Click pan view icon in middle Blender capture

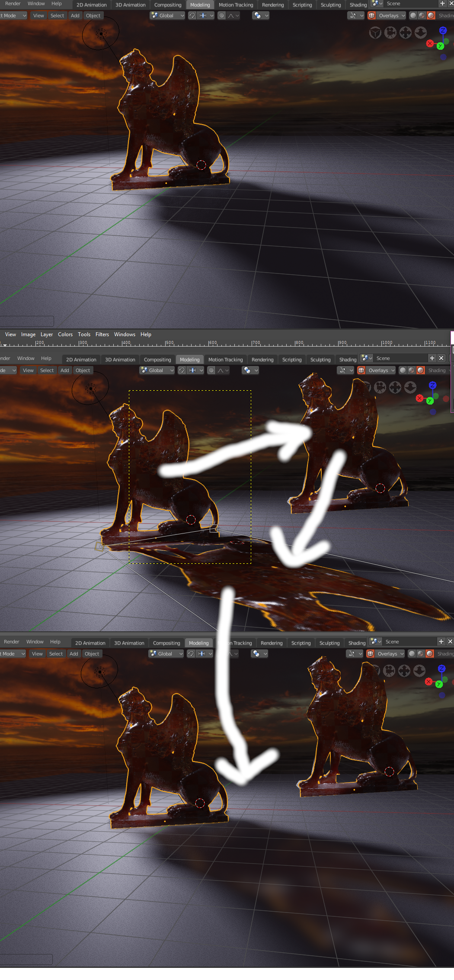395,388
